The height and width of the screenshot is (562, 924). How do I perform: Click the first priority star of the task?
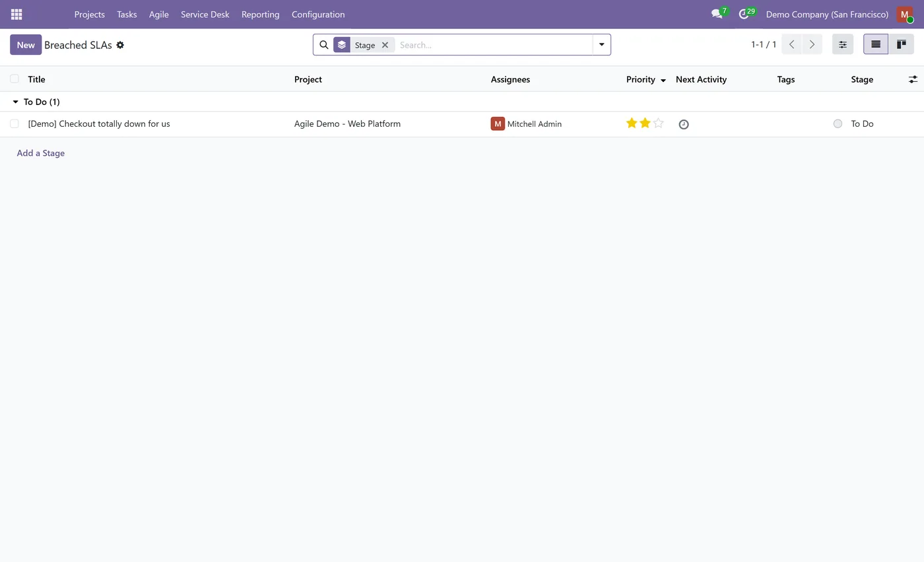point(632,123)
